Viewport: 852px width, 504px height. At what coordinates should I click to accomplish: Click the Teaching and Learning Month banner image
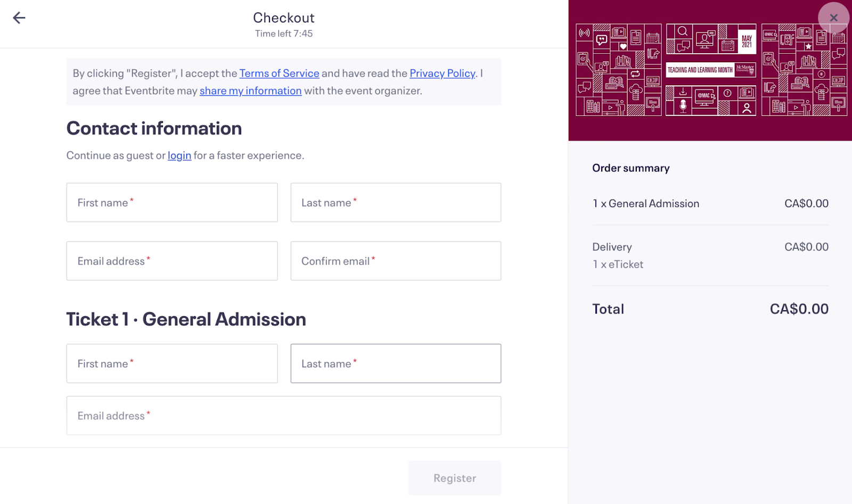(x=710, y=70)
